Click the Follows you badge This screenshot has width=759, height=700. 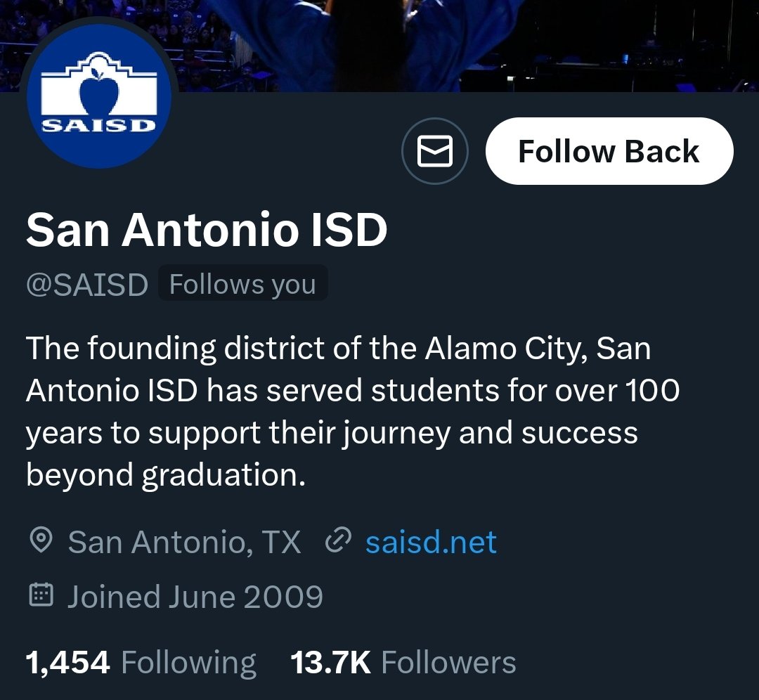243,283
